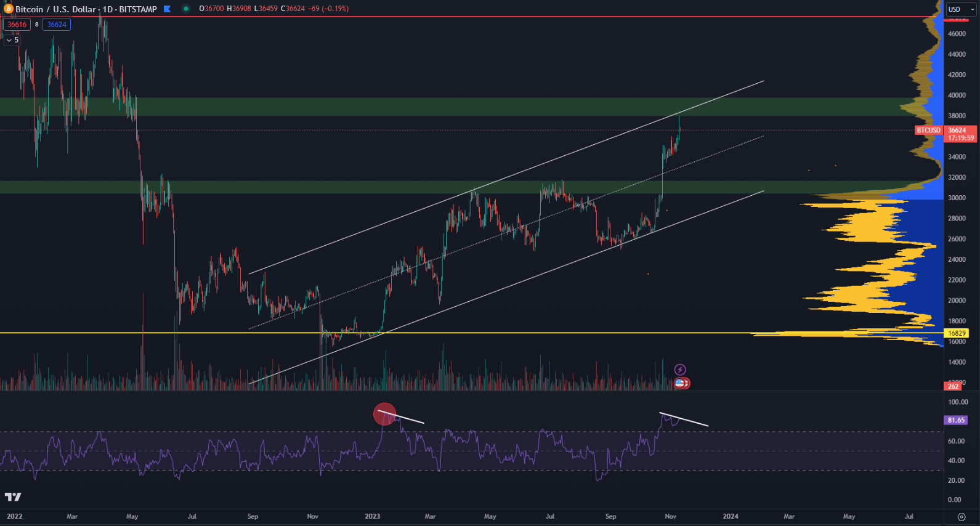Screen dimensions: 980x526
Task: Open chart settings gear icon
Action: [x=961, y=517]
